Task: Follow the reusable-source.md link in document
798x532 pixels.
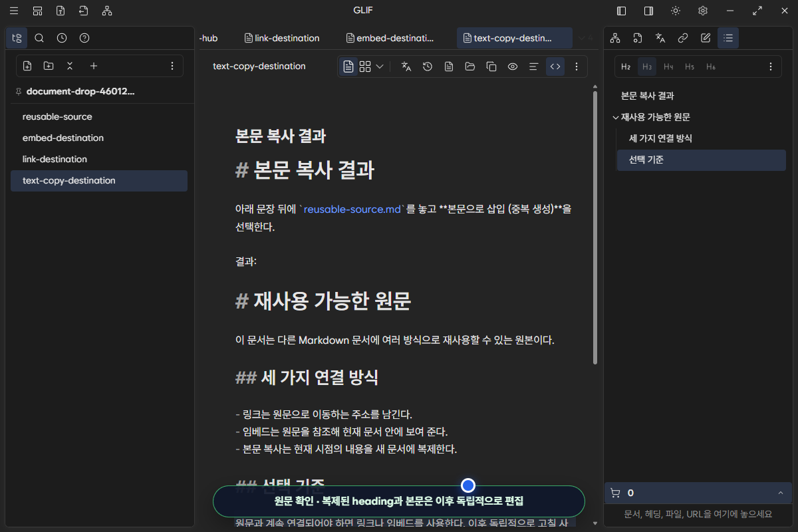Action: tap(353, 209)
